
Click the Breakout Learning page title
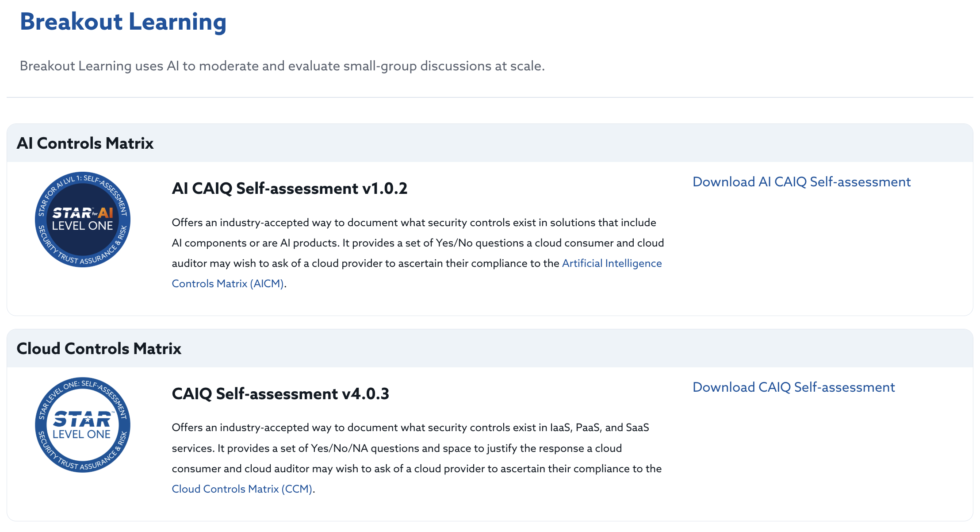(x=123, y=22)
